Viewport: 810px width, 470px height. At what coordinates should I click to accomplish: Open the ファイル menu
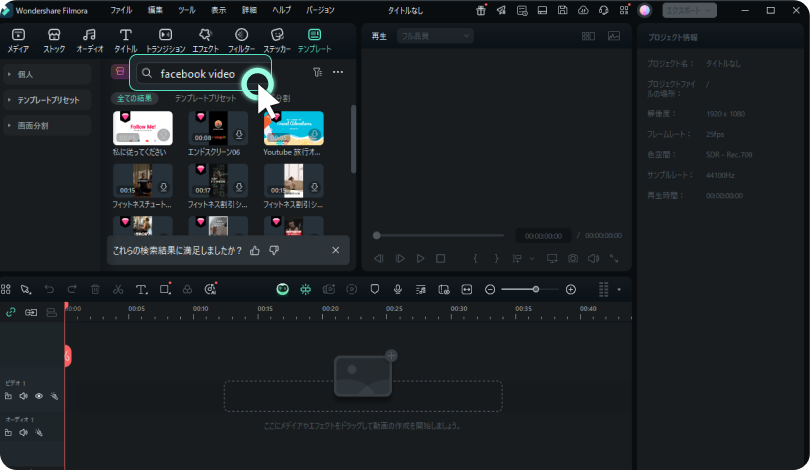(x=121, y=10)
